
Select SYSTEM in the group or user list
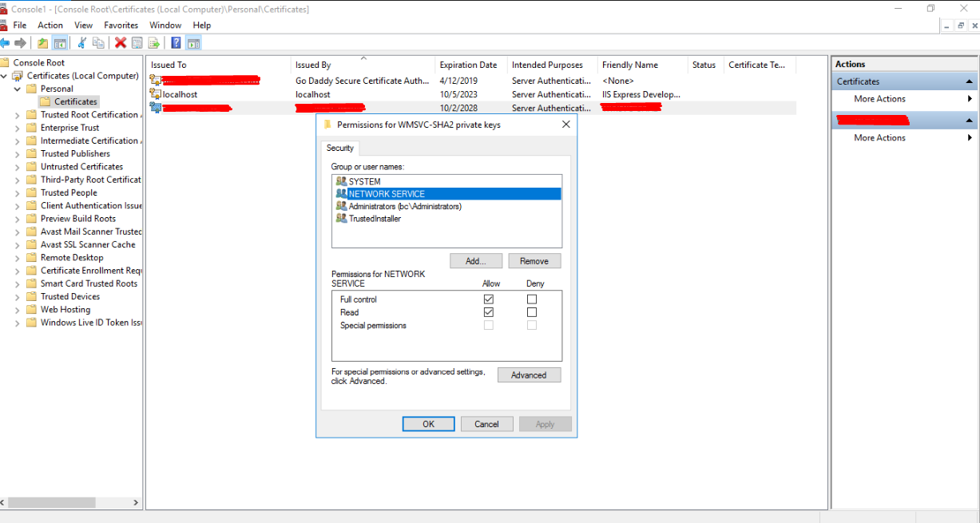point(364,181)
